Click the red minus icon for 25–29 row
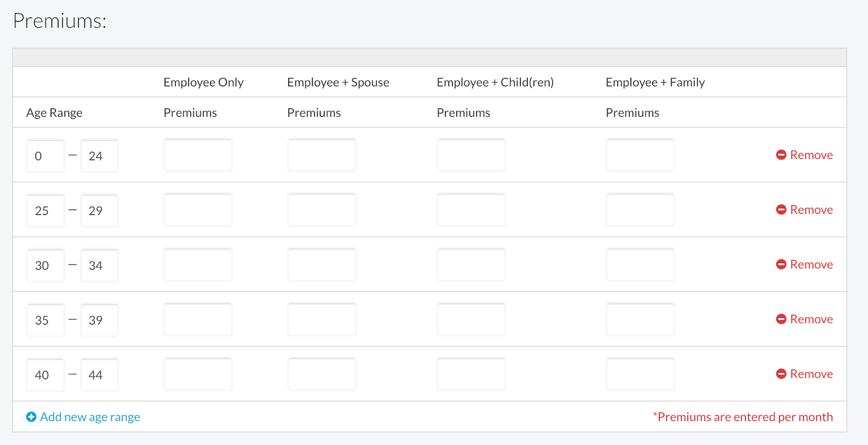The image size is (868, 445). pyautogui.click(x=781, y=209)
